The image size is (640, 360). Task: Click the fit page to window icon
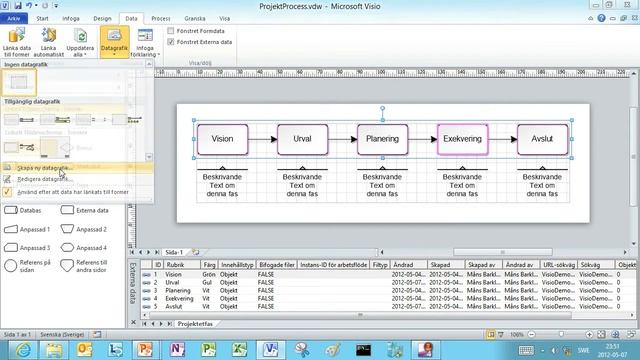pos(601,335)
